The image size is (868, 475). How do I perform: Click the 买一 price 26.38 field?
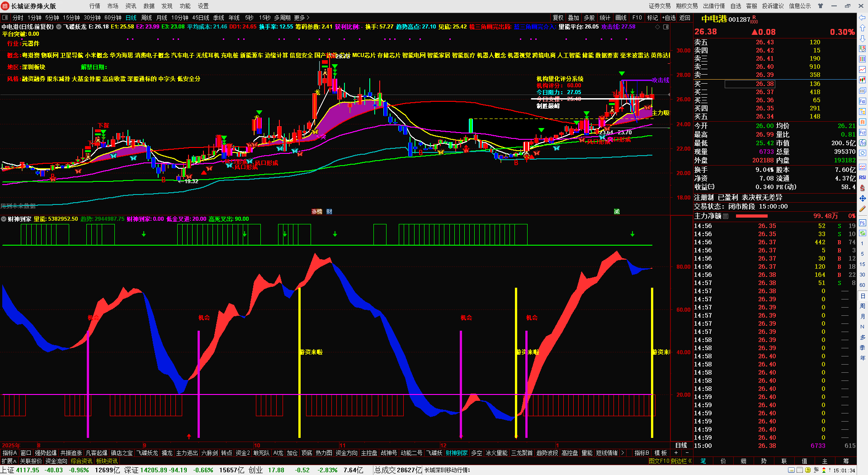[750, 84]
